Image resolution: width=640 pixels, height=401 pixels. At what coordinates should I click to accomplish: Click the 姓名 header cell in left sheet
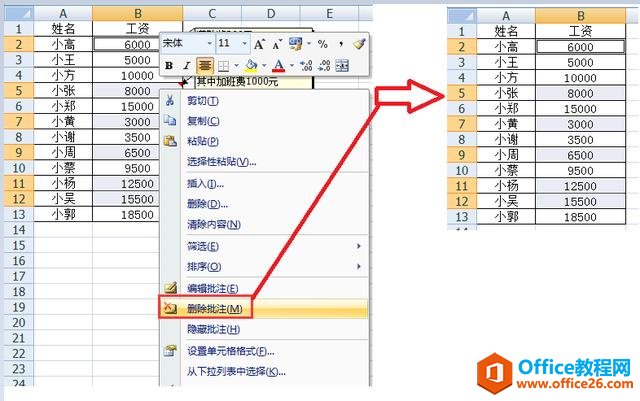pos(63,29)
